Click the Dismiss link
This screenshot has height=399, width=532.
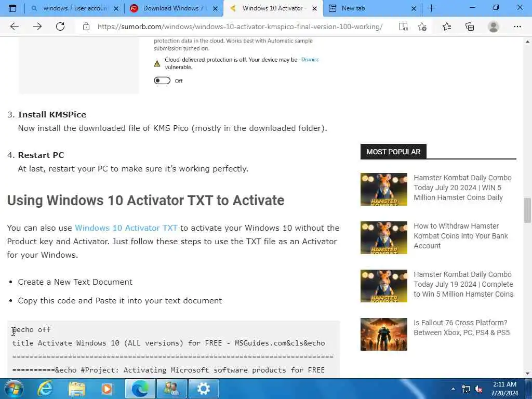point(310,59)
